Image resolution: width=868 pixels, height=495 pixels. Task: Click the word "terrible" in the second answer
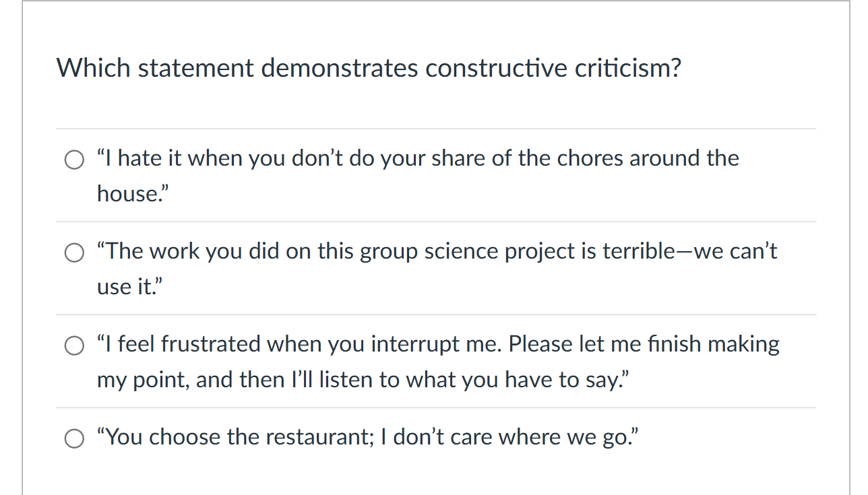(x=638, y=251)
